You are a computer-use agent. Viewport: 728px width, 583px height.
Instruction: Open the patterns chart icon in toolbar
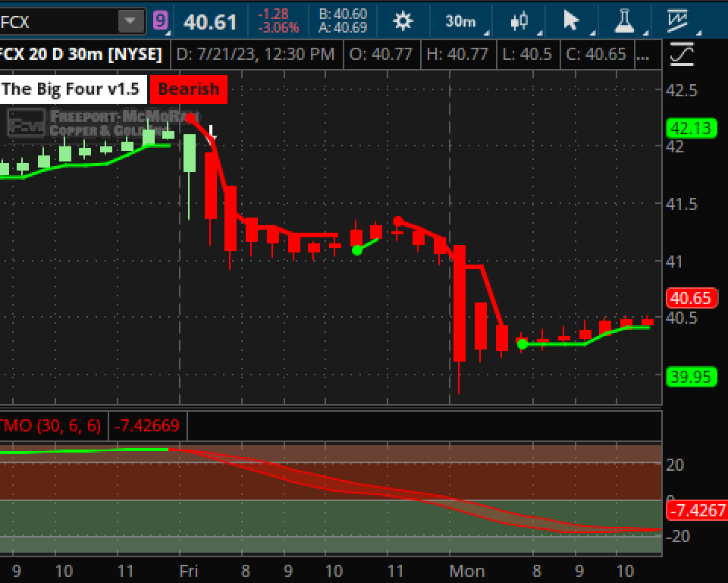[x=677, y=20]
